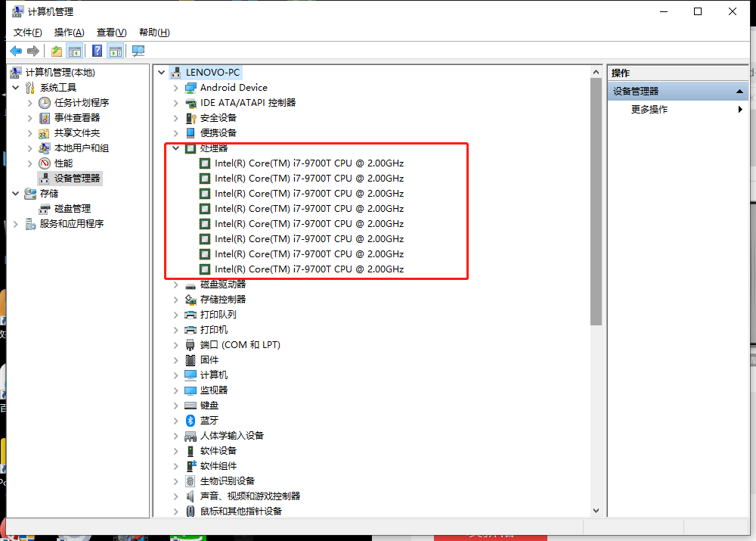Click the device list vertical scrollbar thumb

pyautogui.click(x=596, y=201)
